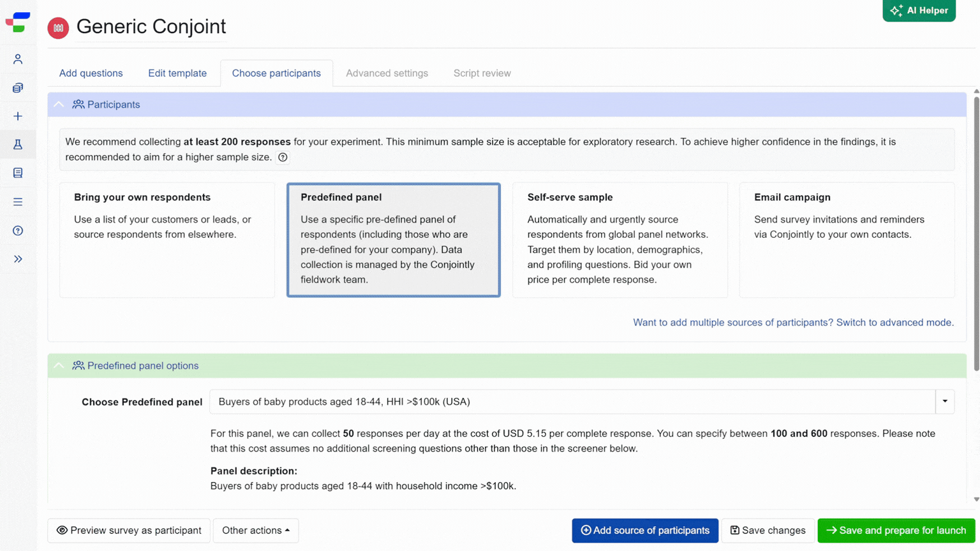Select Bring your own respondents option

[167, 240]
